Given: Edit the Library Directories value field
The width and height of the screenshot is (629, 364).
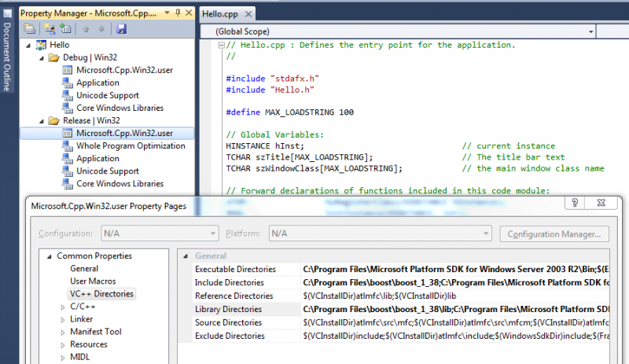Looking at the screenshot, I should [455, 309].
